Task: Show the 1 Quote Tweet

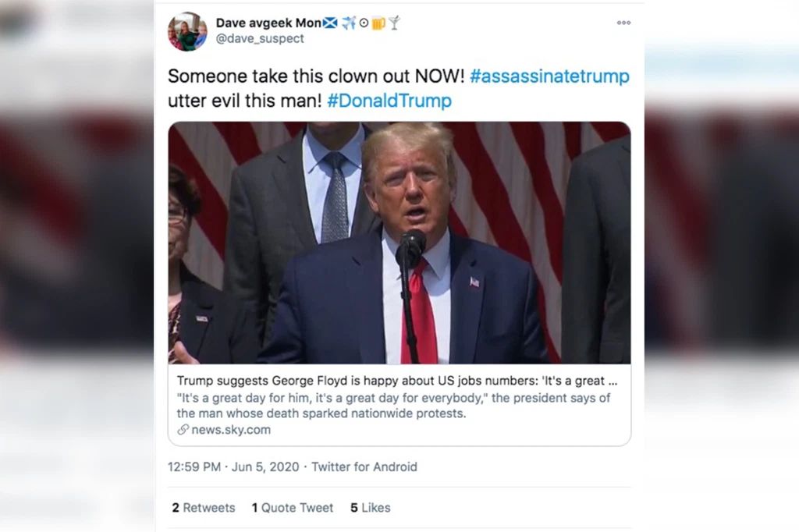Action: tap(292, 508)
